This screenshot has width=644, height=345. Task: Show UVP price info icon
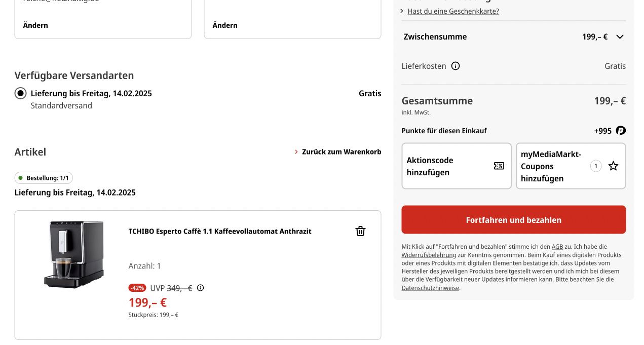coord(200,288)
